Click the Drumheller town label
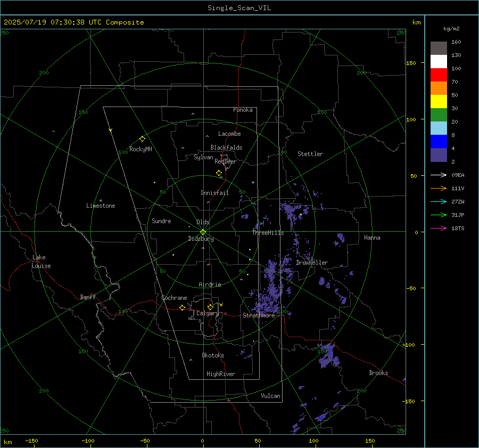 pyautogui.click(x=312, y=263)
